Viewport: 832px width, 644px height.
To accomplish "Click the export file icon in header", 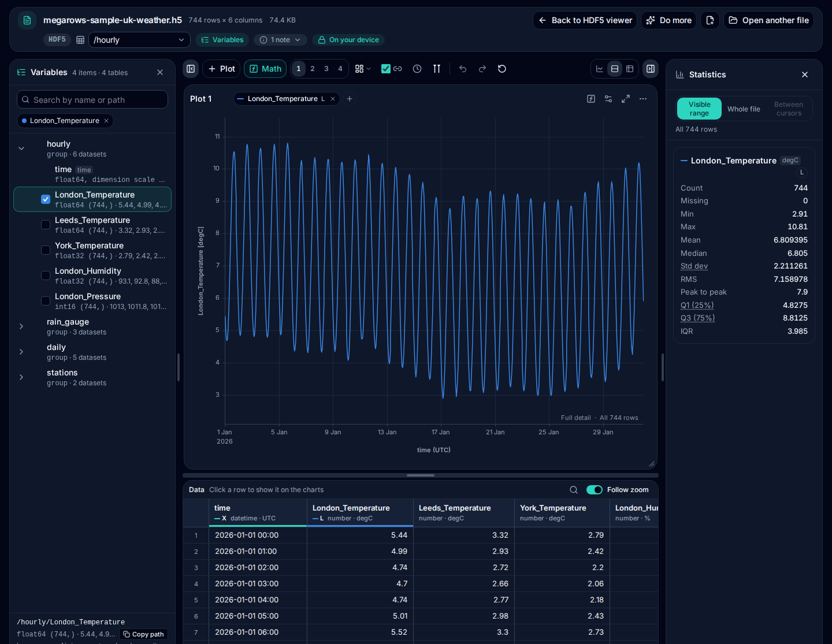I will pyautogui.click(x=710, y=20).
